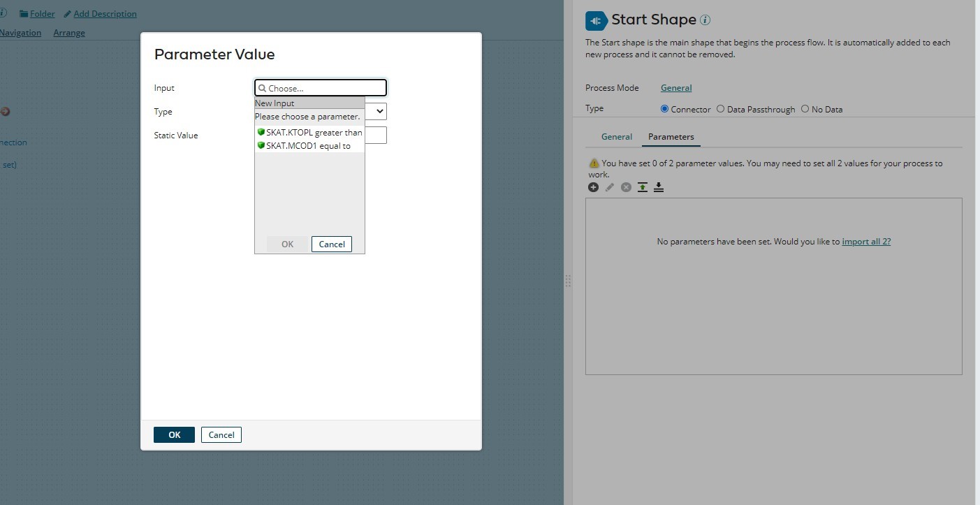Choose the Data Passthrough option

[x=720, y=109]
